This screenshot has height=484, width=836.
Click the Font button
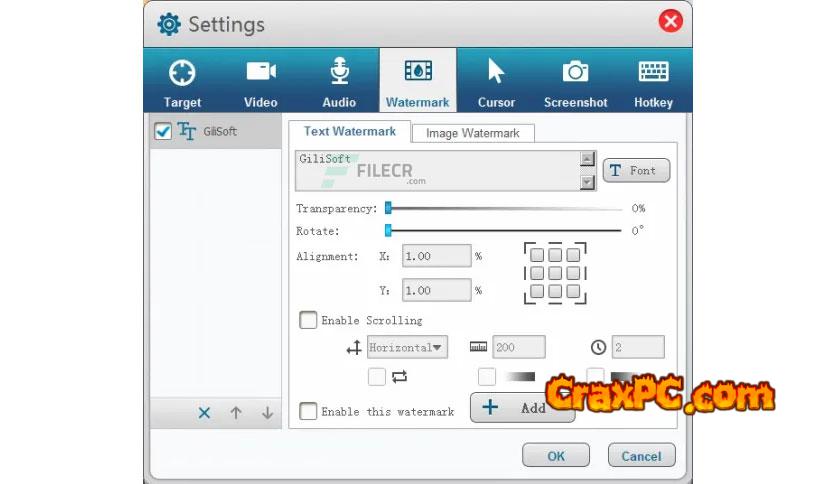point(636,171)
